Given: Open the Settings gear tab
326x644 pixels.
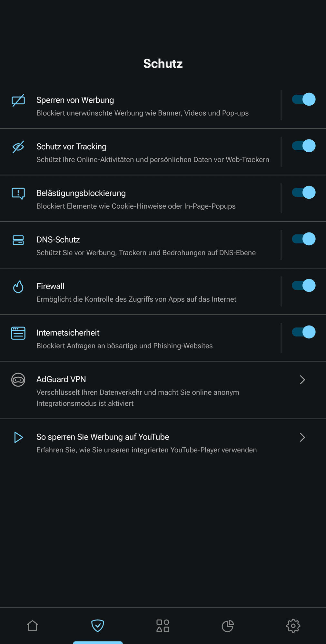Looking at the screenshot, I should 293,626.
